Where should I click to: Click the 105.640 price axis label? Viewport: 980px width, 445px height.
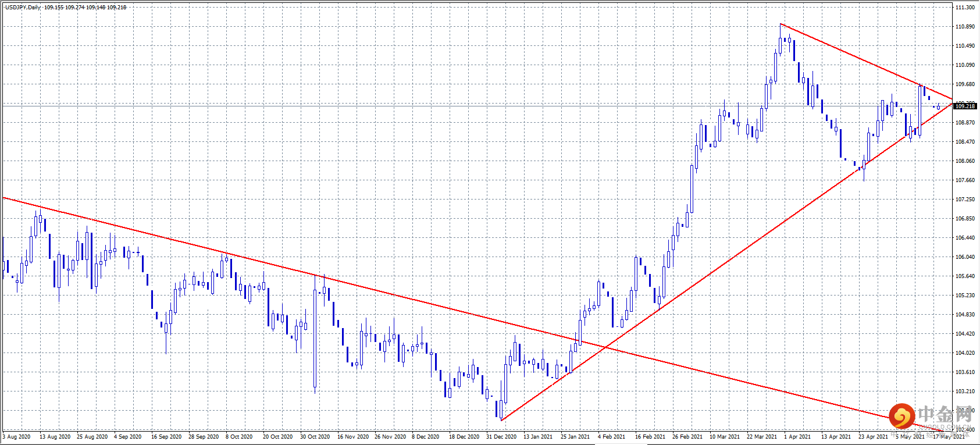pos(965,276)
